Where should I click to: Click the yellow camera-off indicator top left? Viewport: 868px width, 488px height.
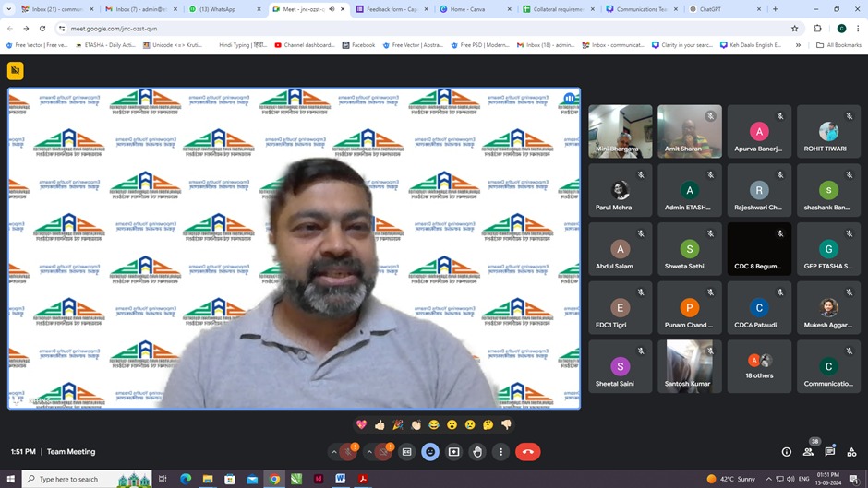tap(16, 71)
